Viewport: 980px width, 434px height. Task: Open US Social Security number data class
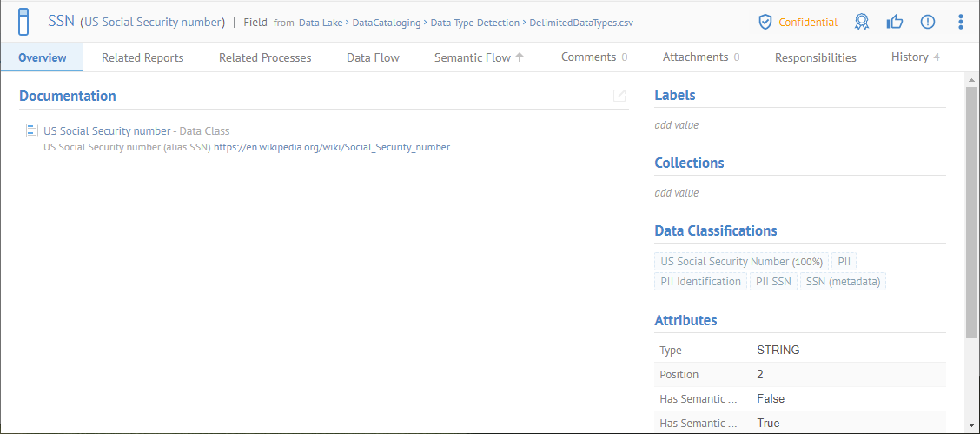(x=107, y=130)
